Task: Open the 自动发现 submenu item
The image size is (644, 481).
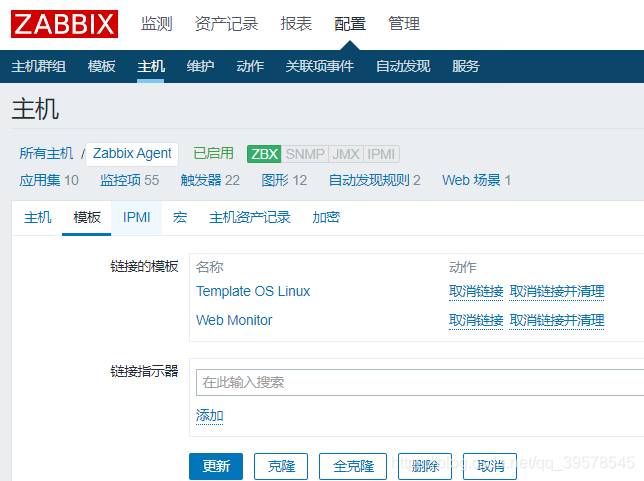Action: (403, 66)
